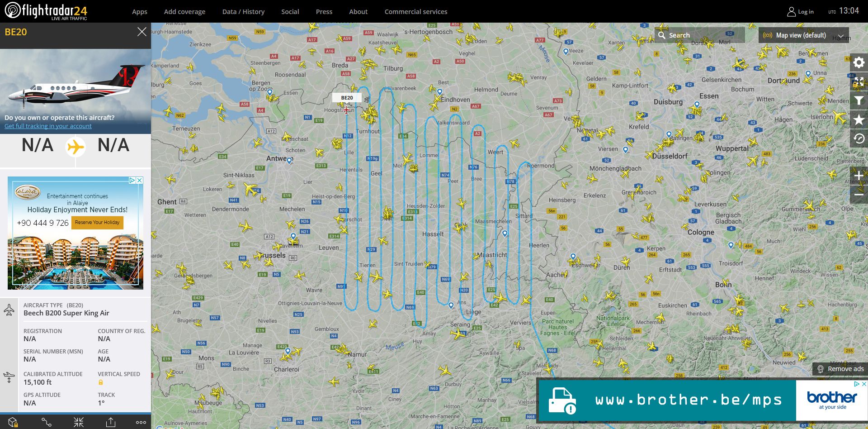Open the Add coverage menu

tap(184, 12)
